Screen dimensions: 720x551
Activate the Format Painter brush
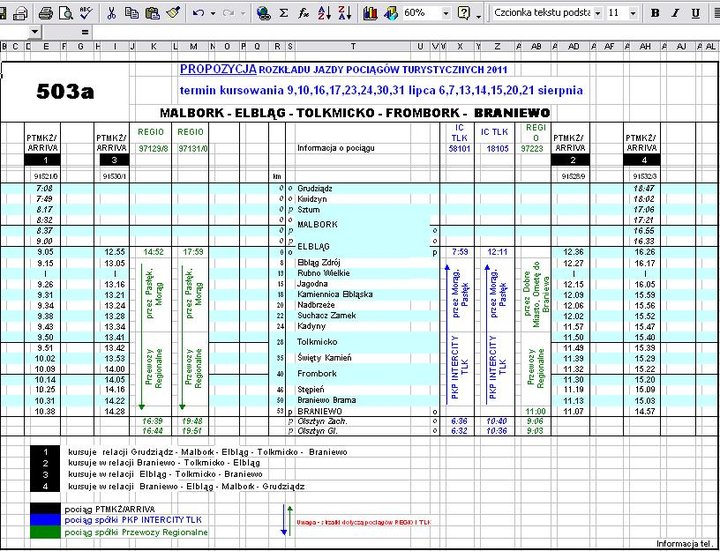pyautogui.click(x=173, y=13)
